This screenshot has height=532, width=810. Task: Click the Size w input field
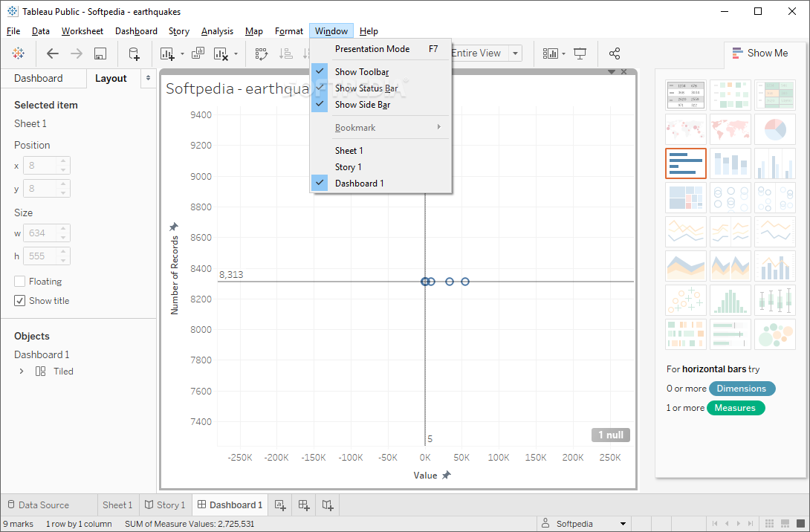[40, 233]
